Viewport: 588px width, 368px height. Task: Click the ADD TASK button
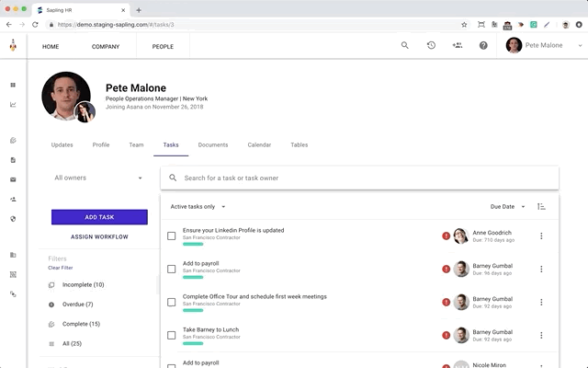pyautogui.click(x=99, y=217)
